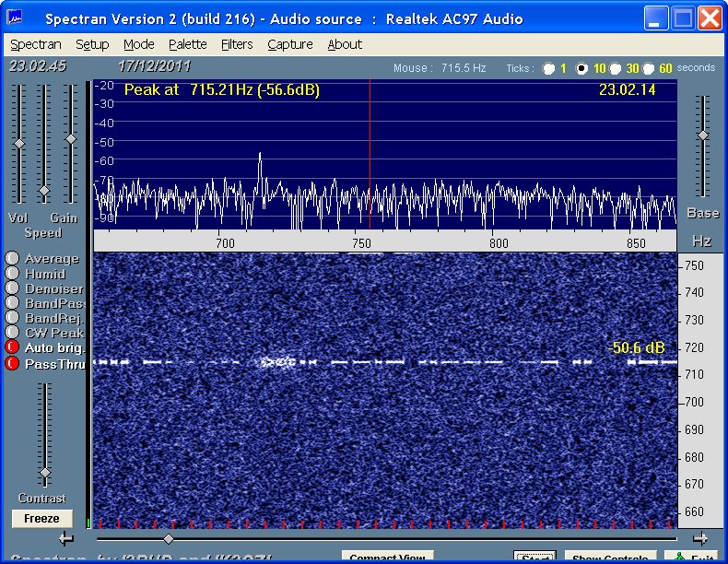The width and height of the screenshot is (728, 564).
Task: Click the Show Controls button
Action: (x=610, y=557)
